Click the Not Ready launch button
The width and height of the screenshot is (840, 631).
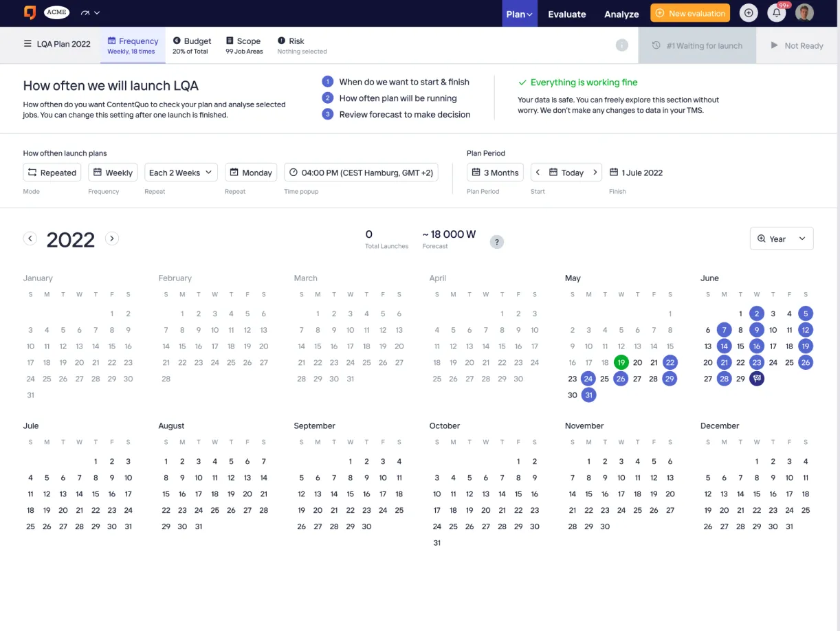pyautogui.click(x=797, y=45)
